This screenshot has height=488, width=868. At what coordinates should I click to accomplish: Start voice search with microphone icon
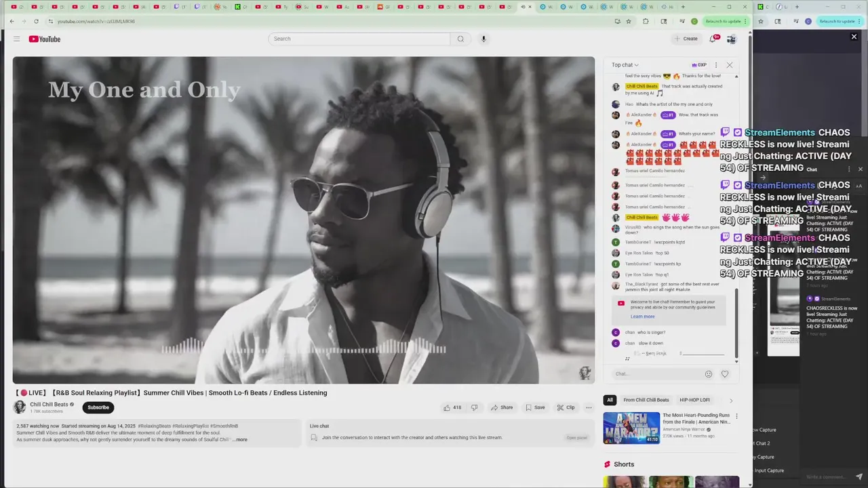484,39
